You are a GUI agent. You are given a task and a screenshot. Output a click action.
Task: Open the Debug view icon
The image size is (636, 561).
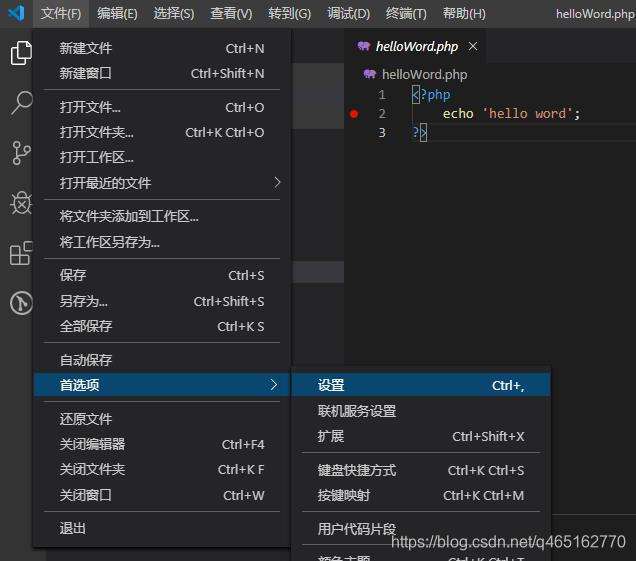21,202
